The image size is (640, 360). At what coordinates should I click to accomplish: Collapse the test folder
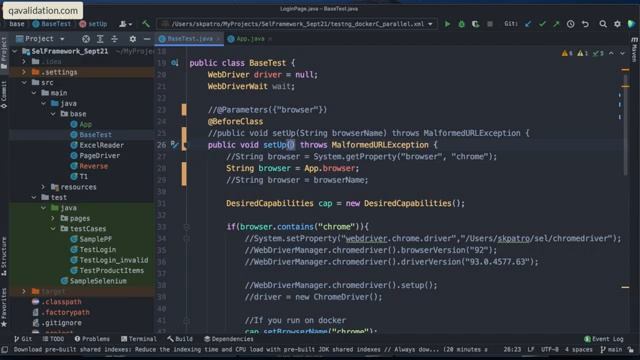coord(34,197)
